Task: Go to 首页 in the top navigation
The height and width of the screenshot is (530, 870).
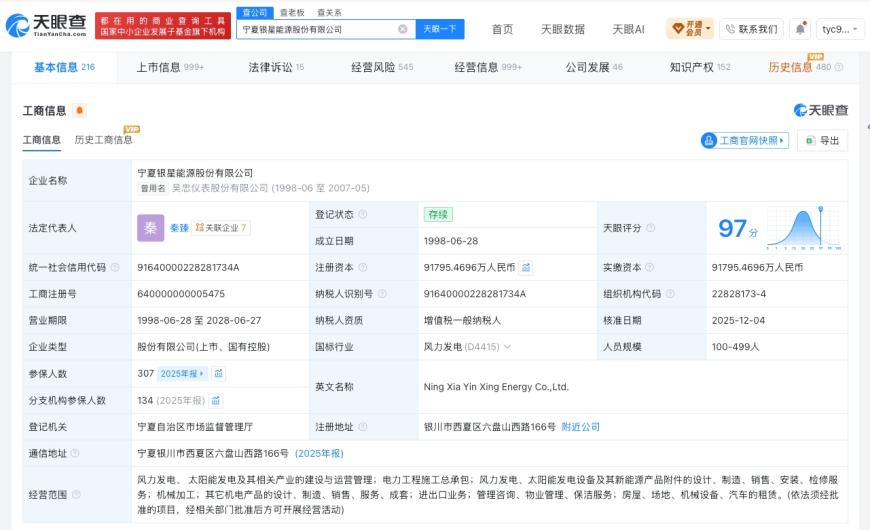Action: tap(503, 29)
